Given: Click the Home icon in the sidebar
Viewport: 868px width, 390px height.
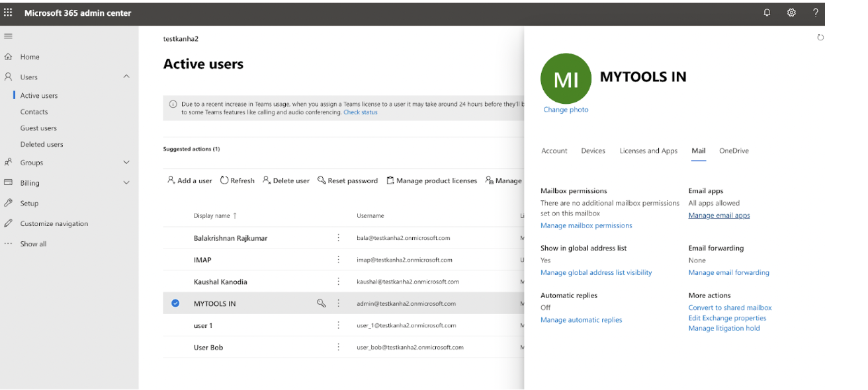Looking at the screenshot, I should [x=9, y=57].
